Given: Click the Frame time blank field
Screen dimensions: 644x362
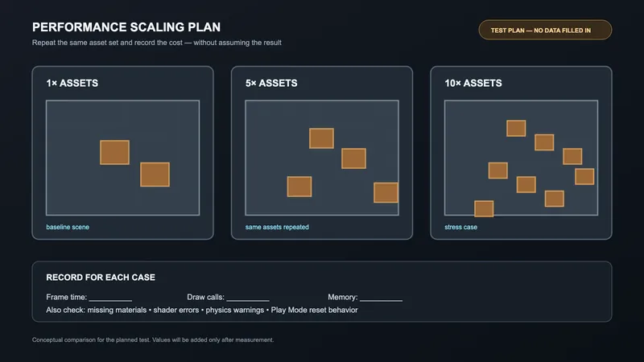Looking at the screenshot, I should click(110, 298).
